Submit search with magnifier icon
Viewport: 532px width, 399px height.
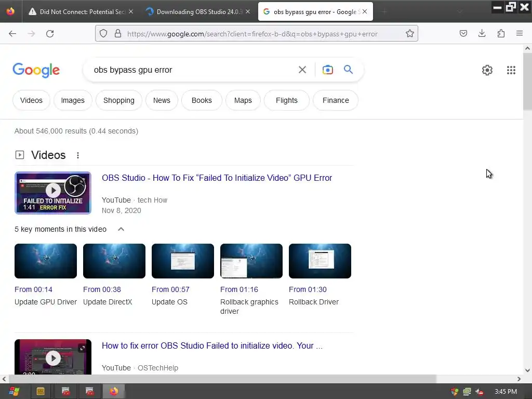tap(348, 70)
